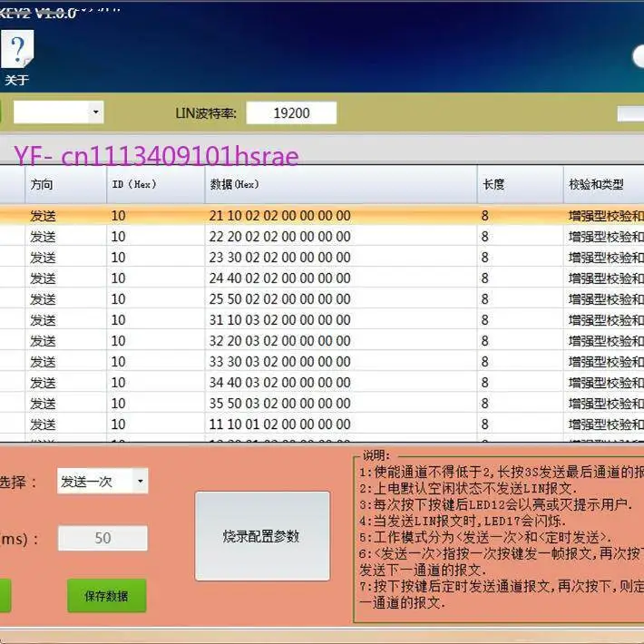Screen dimensions: 644x644
Task: Click the 增强型校验和 cell in first row
Action: 604,216
